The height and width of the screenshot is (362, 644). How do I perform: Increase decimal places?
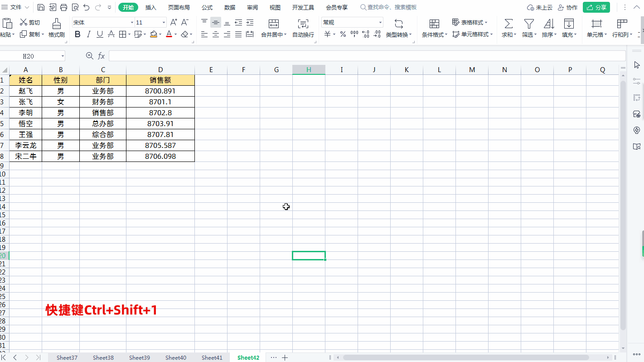pyautogui.click(x=366, y=34)
